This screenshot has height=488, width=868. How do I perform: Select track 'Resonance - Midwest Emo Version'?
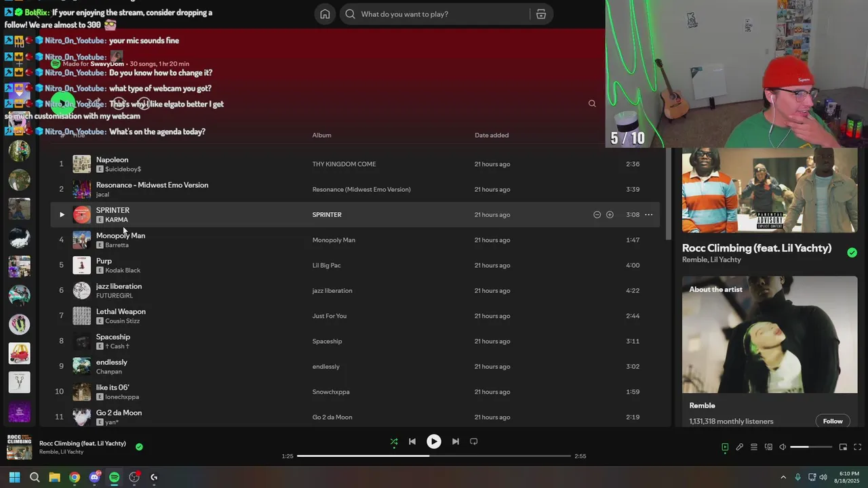[152, 185]
